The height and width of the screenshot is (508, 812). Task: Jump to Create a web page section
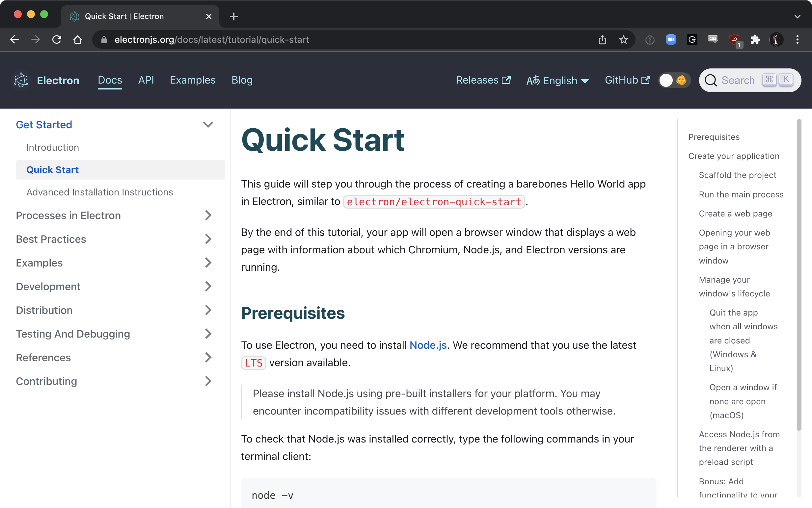[735, 214]
